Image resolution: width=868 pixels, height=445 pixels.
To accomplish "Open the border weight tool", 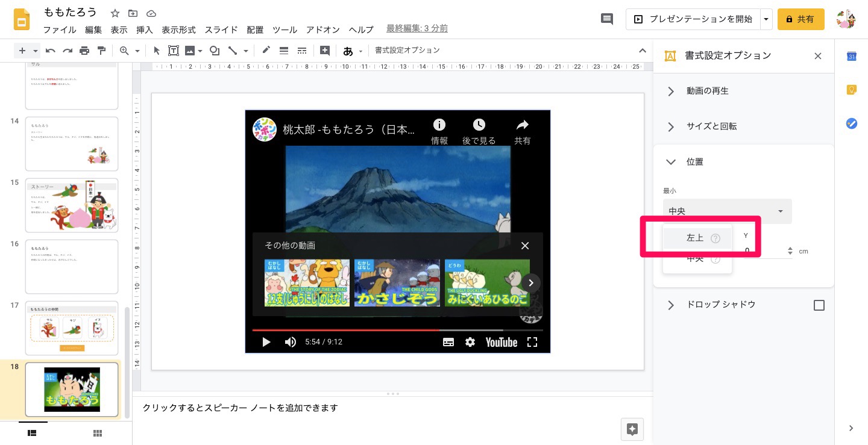I will click(284, 51).
